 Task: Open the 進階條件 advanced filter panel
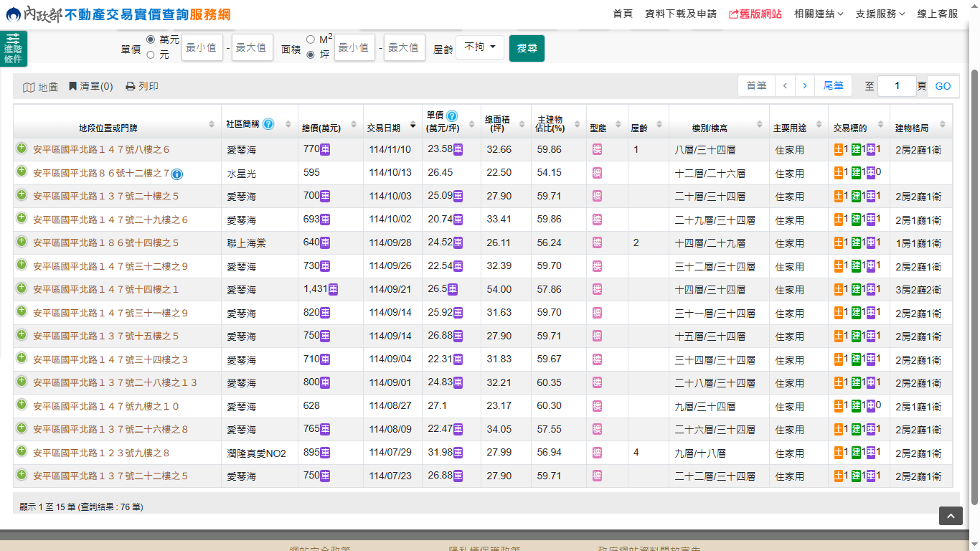[13, 49]
